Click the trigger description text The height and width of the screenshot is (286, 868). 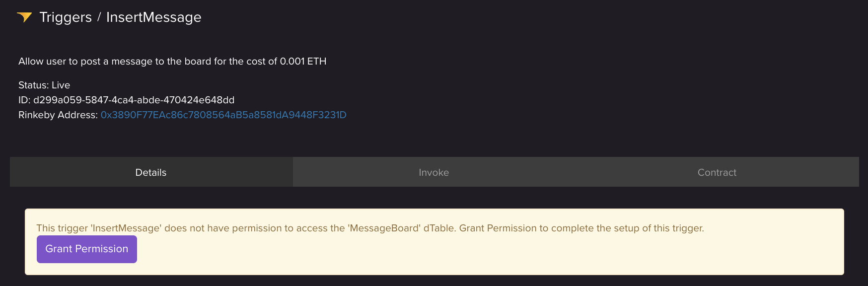click(x=149, y=61)
